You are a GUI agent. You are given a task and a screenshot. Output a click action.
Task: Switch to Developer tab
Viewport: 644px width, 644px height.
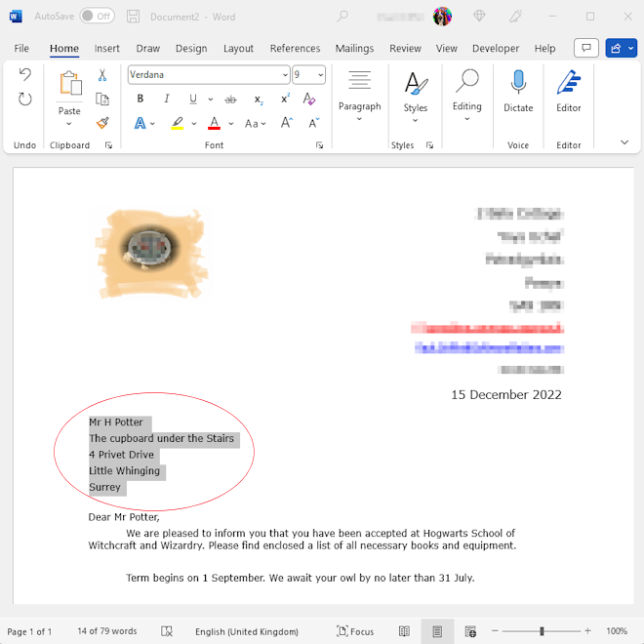pos(496,48)
